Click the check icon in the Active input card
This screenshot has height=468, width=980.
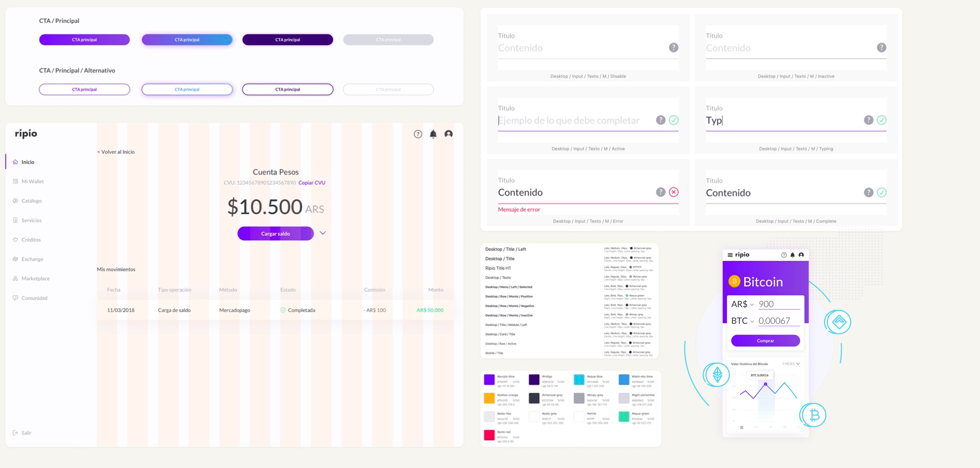(x=673, y=120)
